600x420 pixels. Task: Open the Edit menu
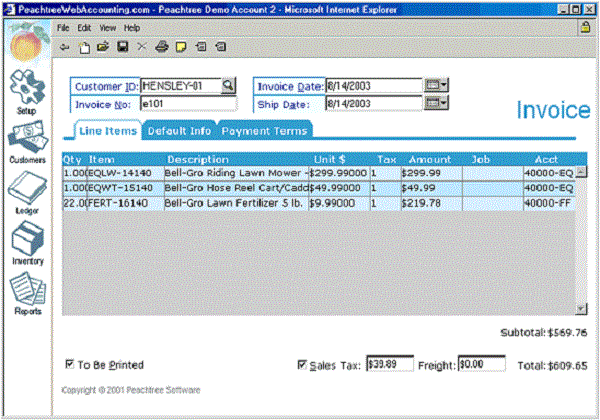point(84,28)
